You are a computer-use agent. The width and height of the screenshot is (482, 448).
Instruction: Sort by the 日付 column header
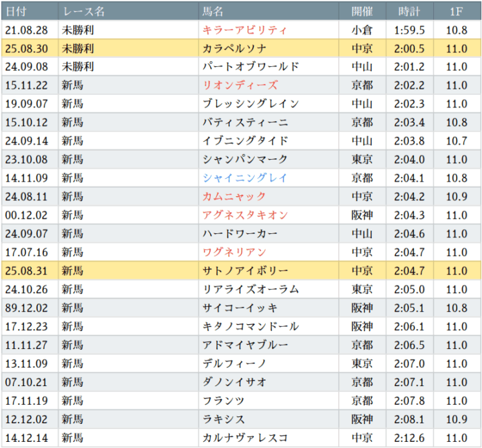click(x=15, y=12)
